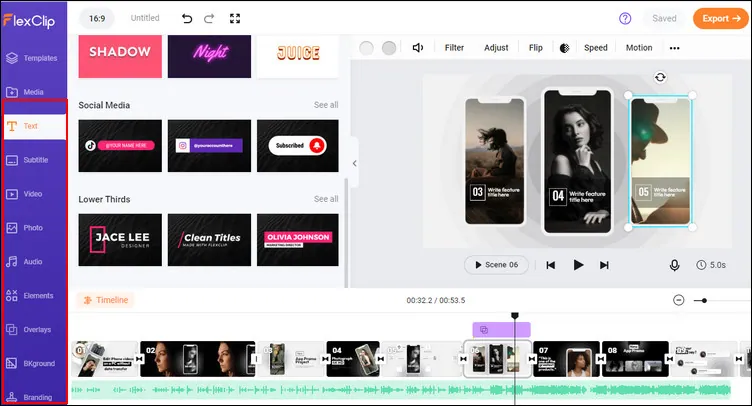
Task: Record voiceover with the microphone icon
Action: 674,265
